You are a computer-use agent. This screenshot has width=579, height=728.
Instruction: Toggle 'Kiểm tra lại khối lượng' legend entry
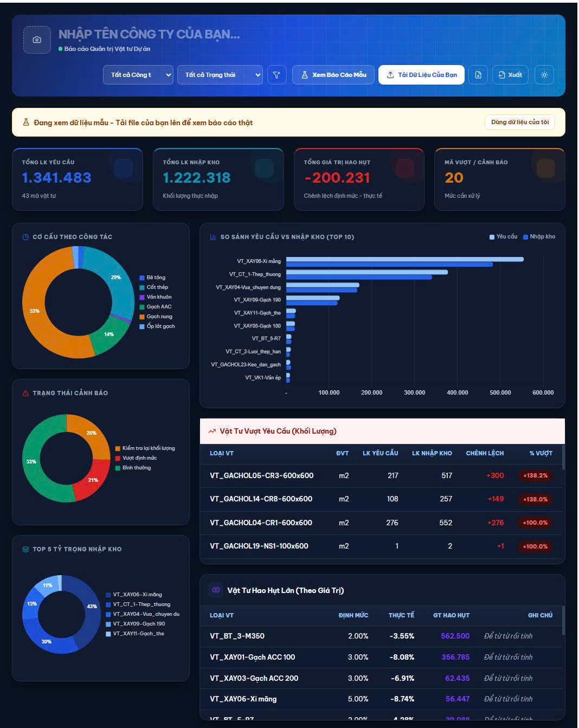(x=145, y=448)
